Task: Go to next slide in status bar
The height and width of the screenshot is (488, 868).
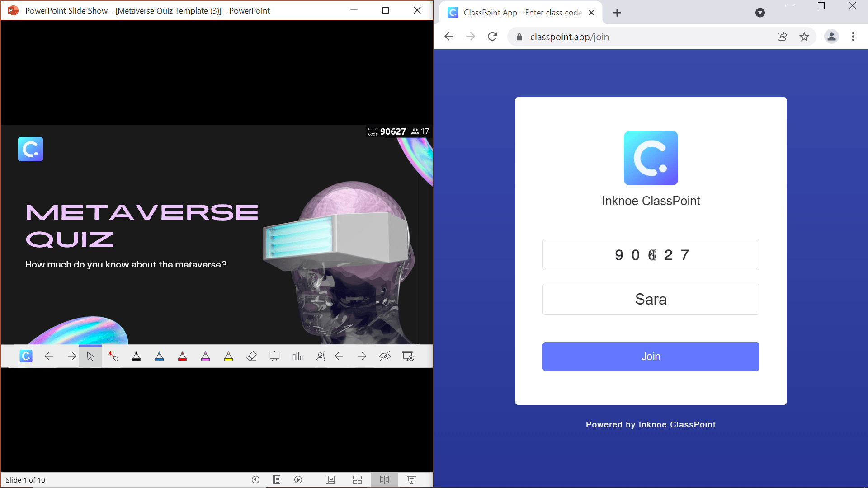Action: [298, 480]
